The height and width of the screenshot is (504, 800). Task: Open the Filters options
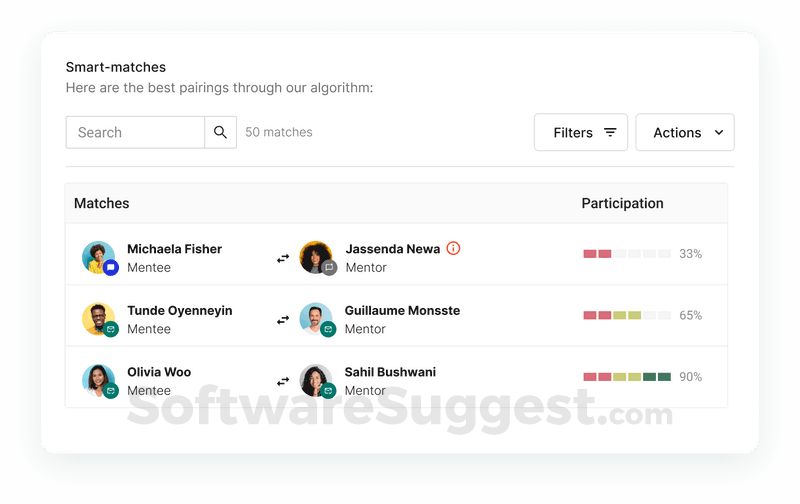coord(581,132)
